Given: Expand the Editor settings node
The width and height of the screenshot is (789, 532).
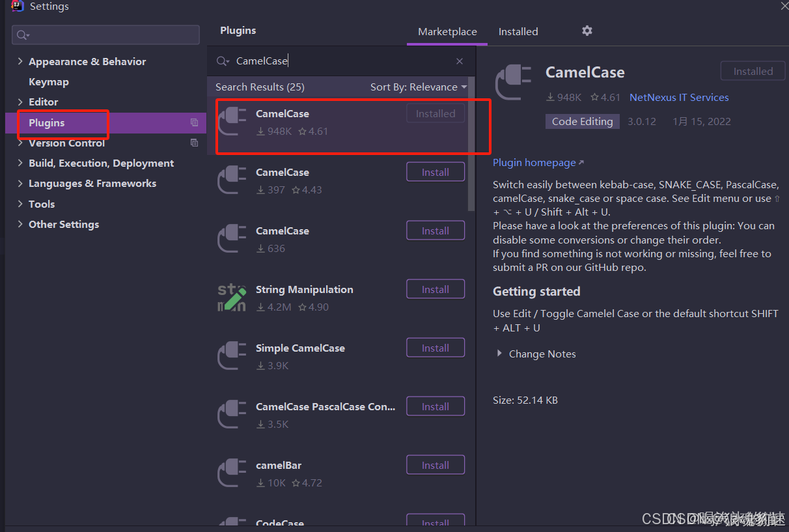Looking at the screenshot, I should click(x=20, y=102).
